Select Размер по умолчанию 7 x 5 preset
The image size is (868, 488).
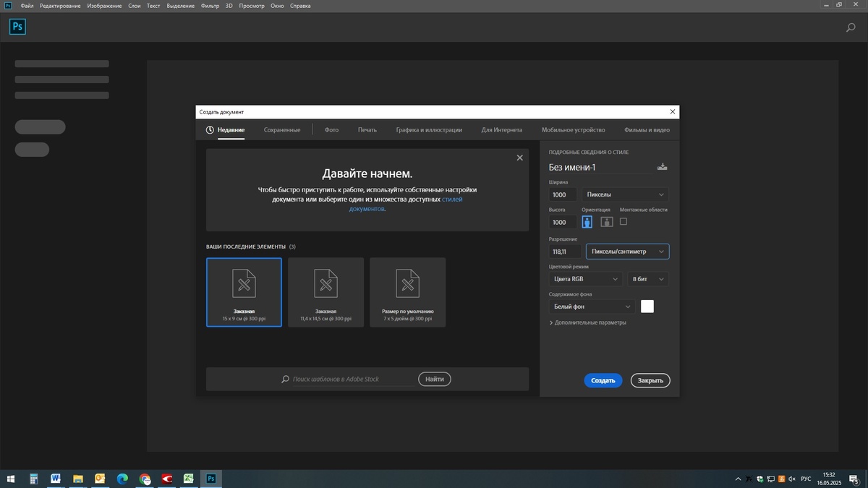click(x=408, y=292)
